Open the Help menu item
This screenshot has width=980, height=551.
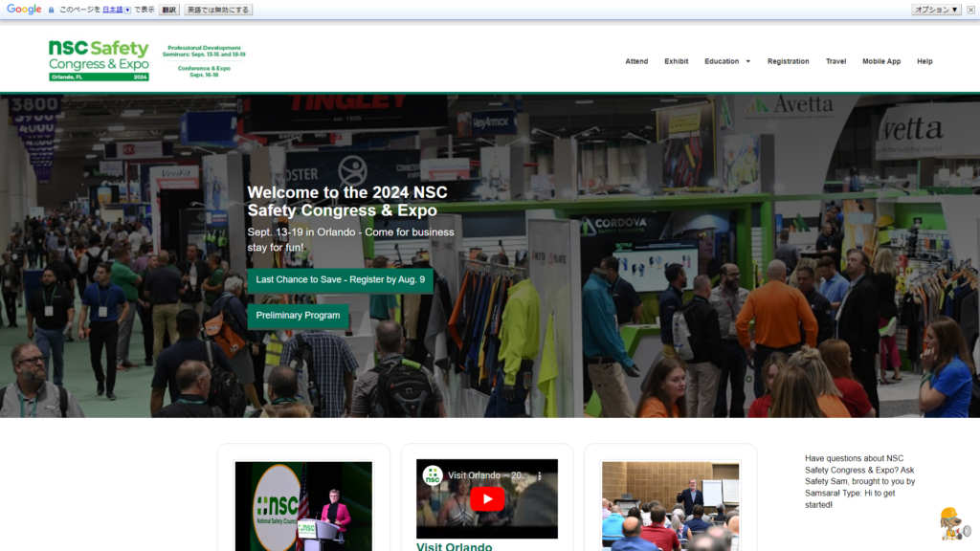924,61
